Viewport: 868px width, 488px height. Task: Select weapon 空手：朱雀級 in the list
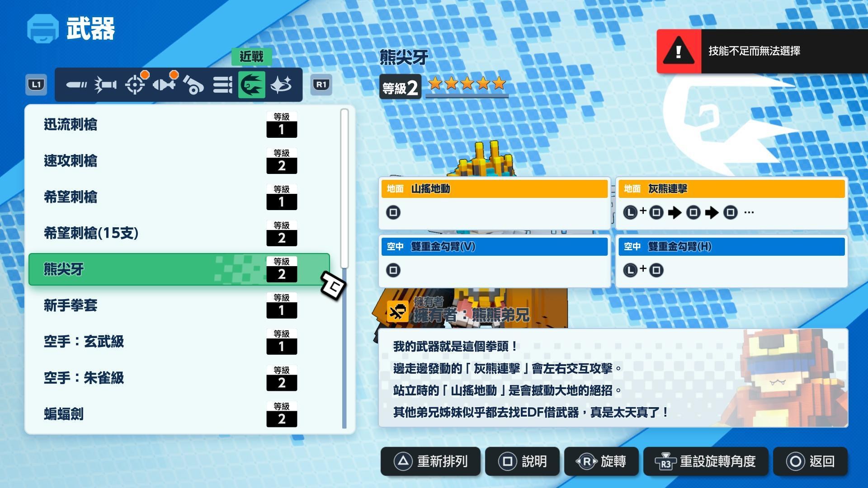coord(179,378)
